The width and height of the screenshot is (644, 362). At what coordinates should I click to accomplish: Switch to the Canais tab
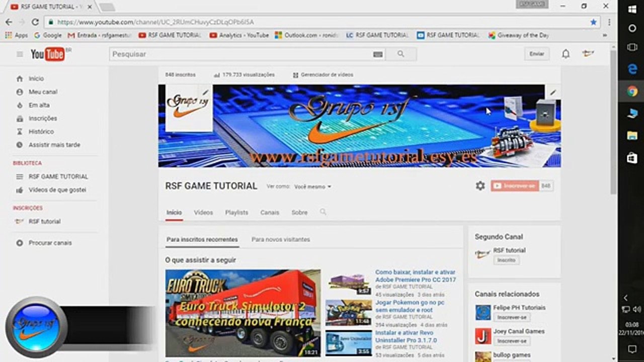point(270,213)
